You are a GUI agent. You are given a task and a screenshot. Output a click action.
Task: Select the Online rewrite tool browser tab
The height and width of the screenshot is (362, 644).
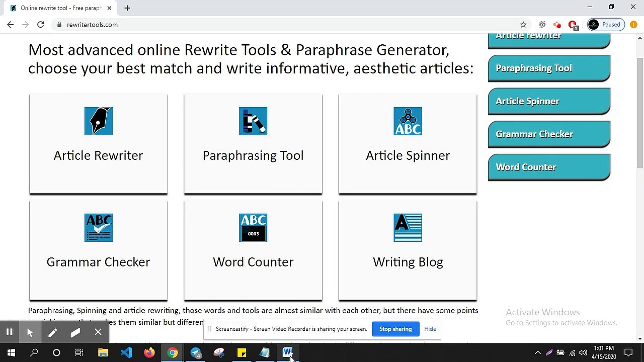click(59, 8)
